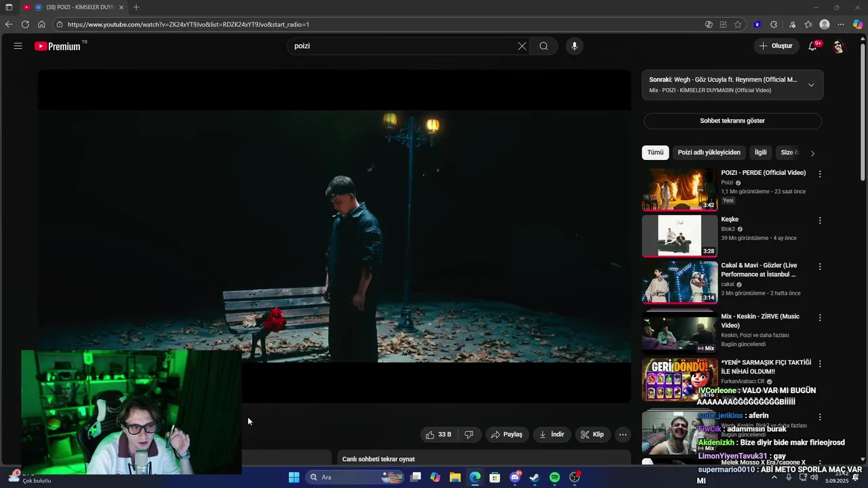Open tab actions menu icon
This screenshot has width=868, height=488.
[x=9, y=7]
